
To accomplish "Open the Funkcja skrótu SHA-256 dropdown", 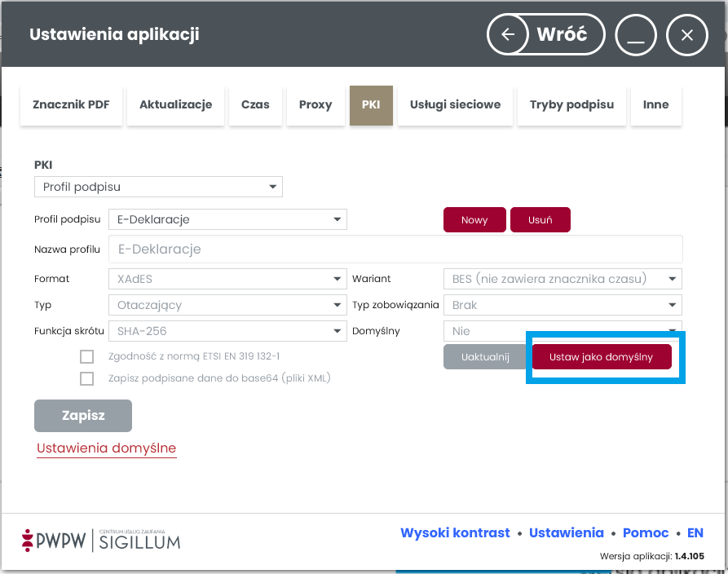I will 227,331.
